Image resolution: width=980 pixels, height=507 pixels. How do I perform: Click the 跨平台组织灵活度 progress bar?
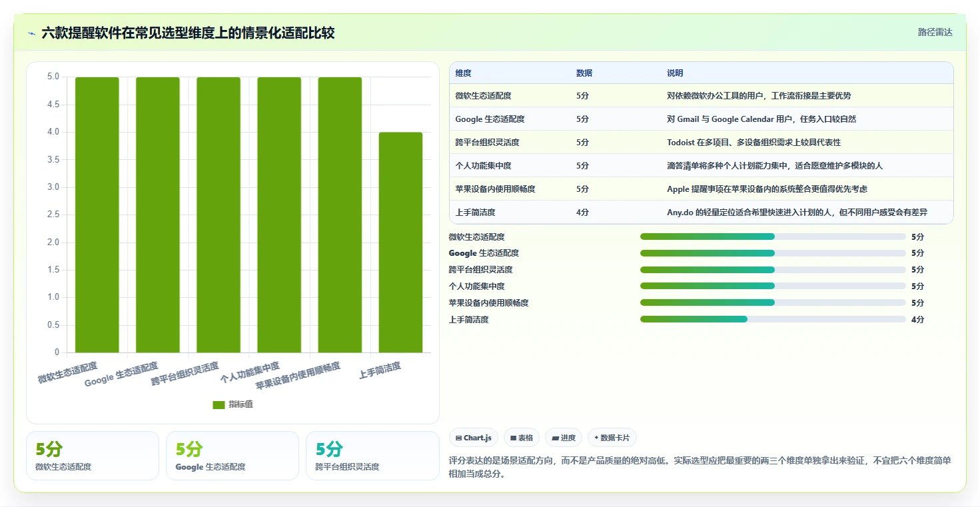coord(773,270)
